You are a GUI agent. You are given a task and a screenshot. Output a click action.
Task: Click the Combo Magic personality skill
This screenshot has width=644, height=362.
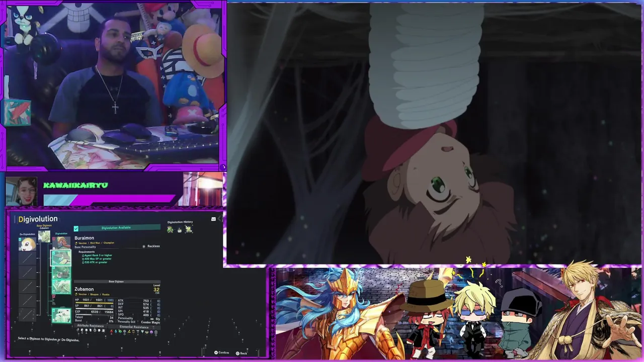point(150,322)
